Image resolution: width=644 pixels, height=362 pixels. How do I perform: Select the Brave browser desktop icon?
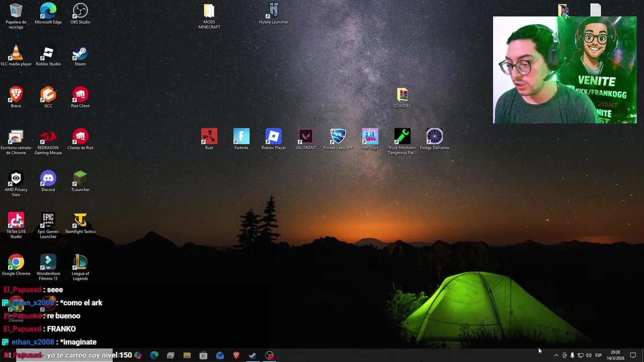click(x=16, y=97)
